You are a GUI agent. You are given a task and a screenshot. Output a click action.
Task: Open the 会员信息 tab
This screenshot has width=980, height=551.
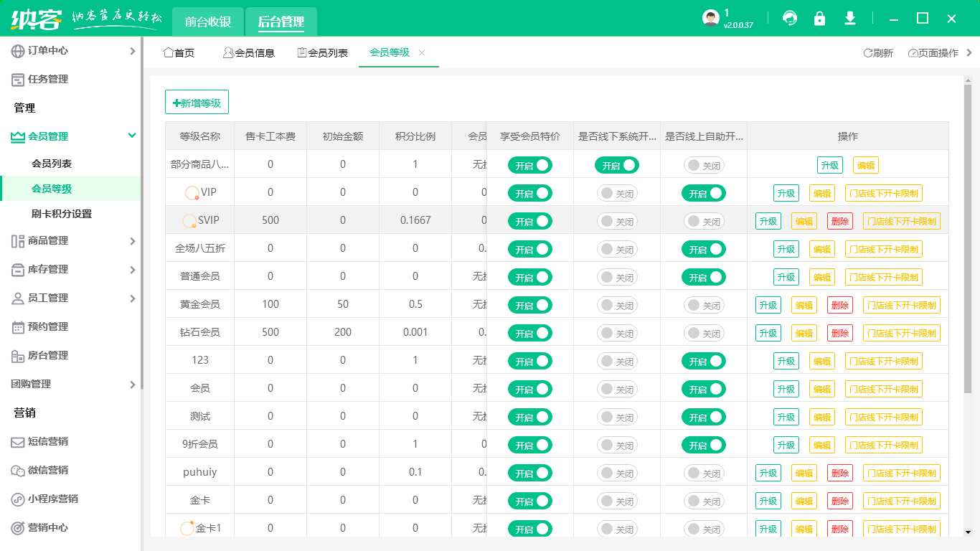(248, 52)
